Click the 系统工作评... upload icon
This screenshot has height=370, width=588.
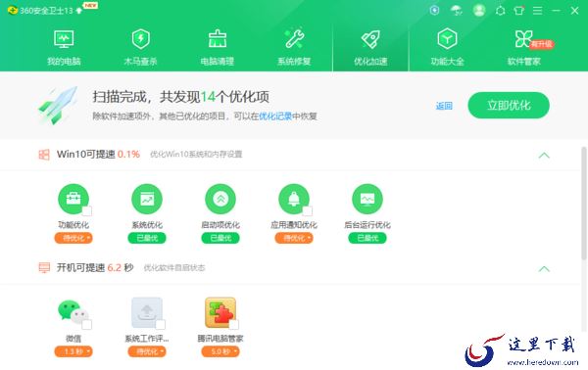147,312
